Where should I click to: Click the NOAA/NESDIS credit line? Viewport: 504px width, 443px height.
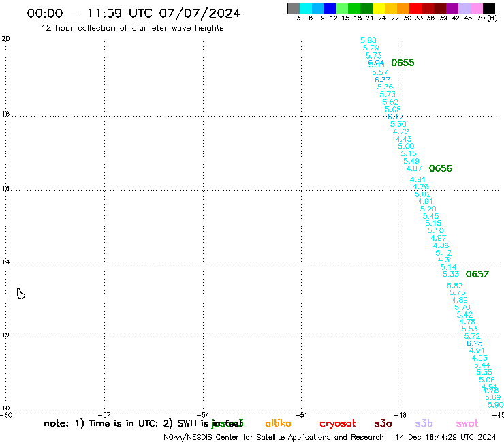(274, 438)
